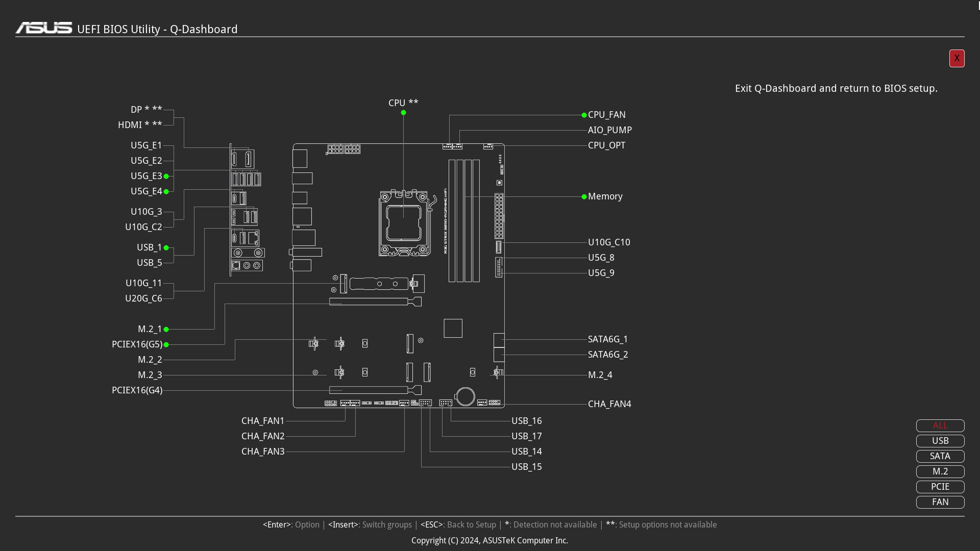Select the U10G_11 port label

tap(143, 283)
